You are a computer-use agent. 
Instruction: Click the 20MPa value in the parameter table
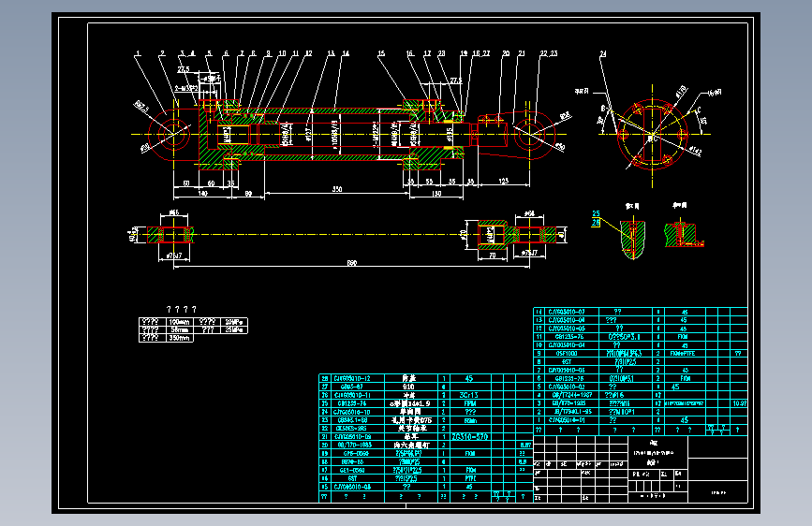click(x=234, y=322)
